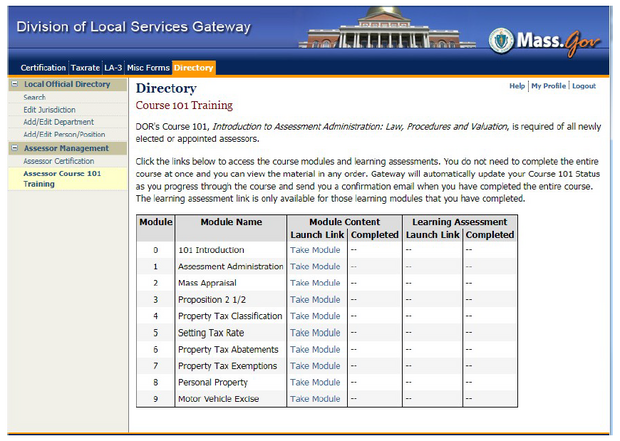Take Module for 101 Introduction
This screenshot has height=441, width=620.
[315, 250]
